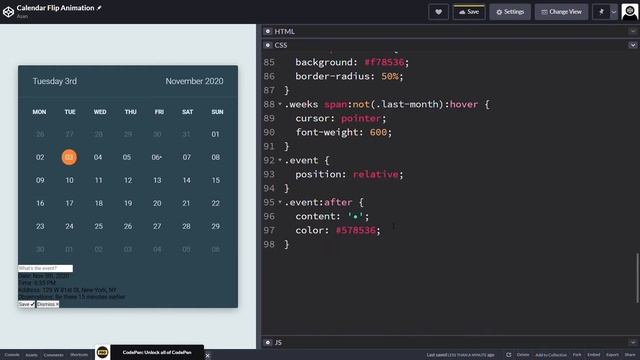Image resolution: width=640 pixels, height=360 pixels.
Task: Click 'Tuesday 3rd' calendar header text
Action: 55,81
